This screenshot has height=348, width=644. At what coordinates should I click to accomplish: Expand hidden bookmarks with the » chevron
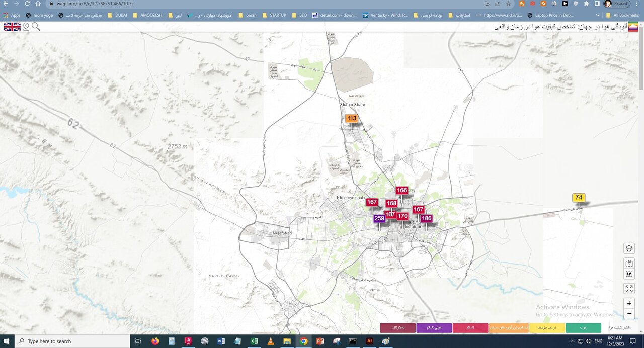(597, 15)
